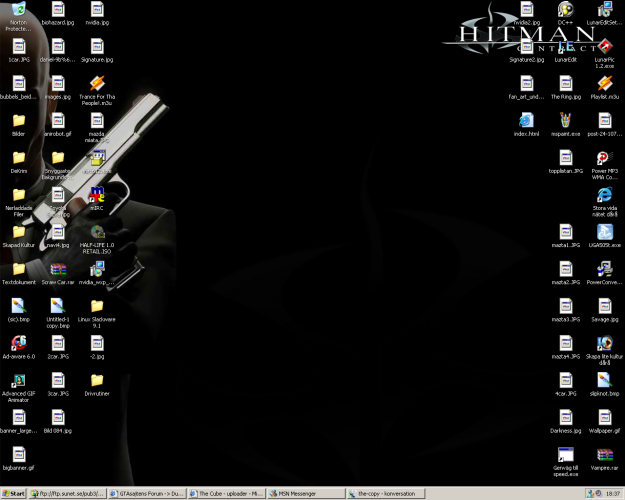Click the system tray clock
625x500 pixels.
click(x=612, y=493)
